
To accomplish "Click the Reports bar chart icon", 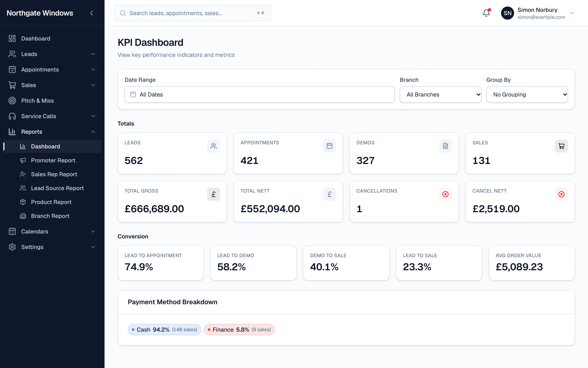I will click(x=12, y=132).
